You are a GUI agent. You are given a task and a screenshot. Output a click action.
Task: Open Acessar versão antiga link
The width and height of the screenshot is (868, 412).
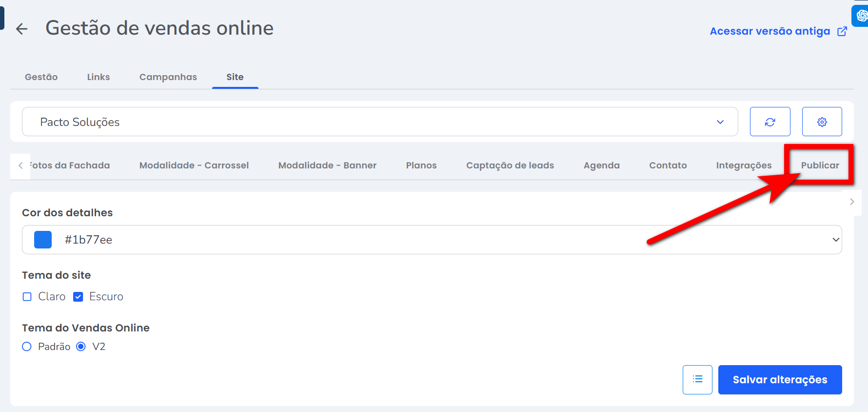[x=769, y=31]
